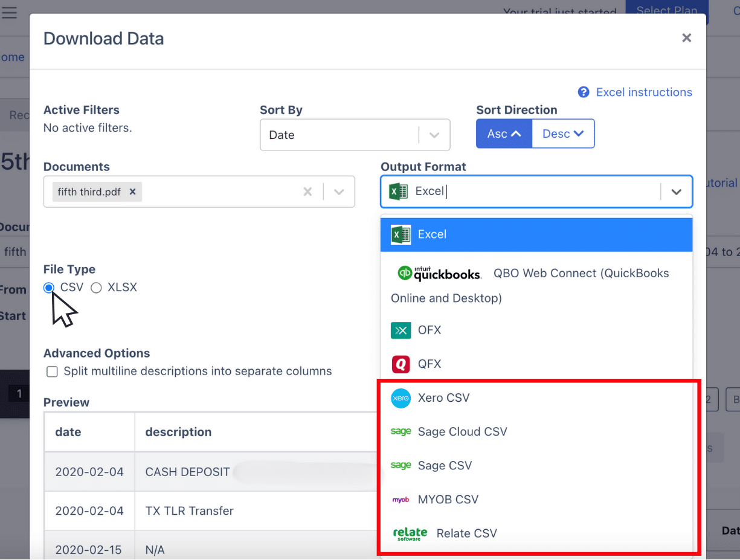Click the Excel instructions help icon
The height and width of the screenshot is (560, 740).
click(584, 92)
